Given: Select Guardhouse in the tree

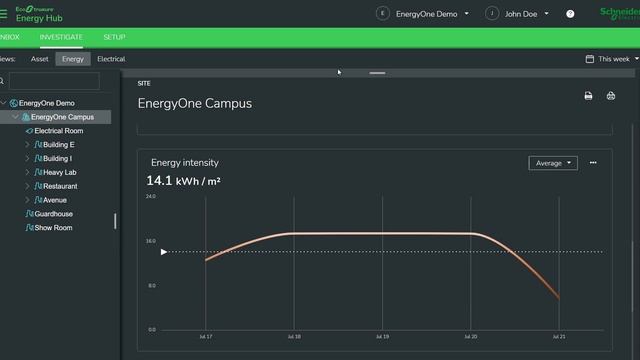Looking at the screenshot, I should point(53,214).
